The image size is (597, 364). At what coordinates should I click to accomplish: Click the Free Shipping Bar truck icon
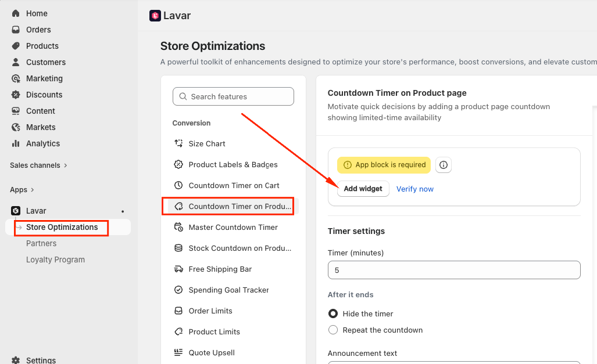coord(178,269)
